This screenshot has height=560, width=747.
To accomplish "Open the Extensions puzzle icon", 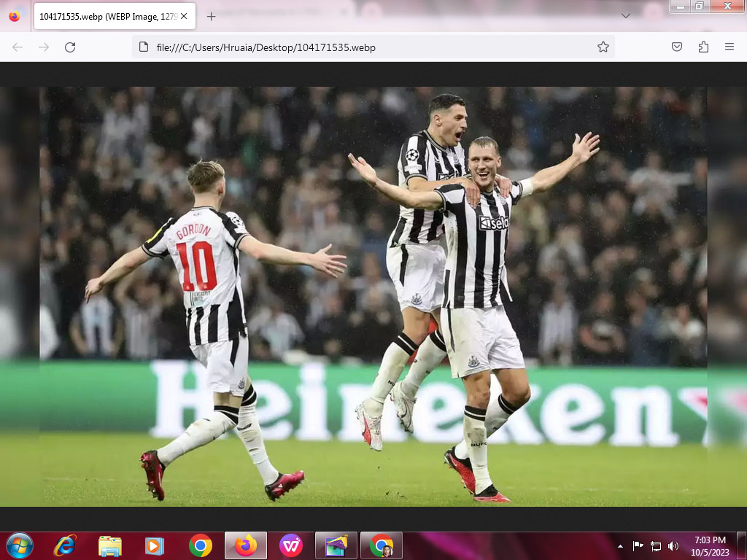I will tap(703, 47).
